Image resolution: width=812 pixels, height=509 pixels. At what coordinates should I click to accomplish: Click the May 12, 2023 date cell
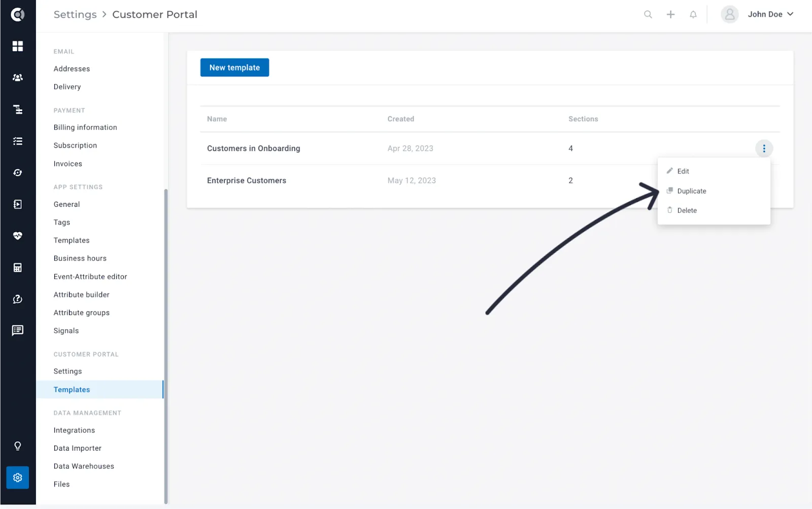click(412, 180)
